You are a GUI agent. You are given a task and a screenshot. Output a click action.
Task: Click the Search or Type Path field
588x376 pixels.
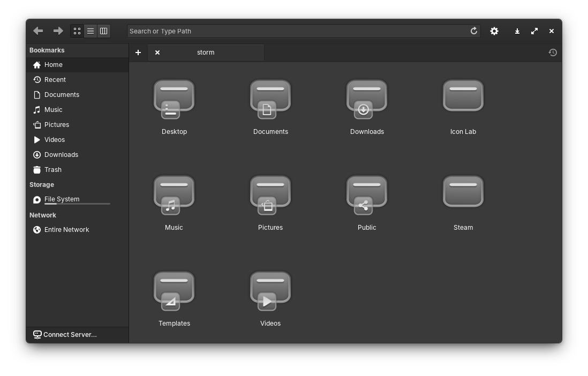click(x=297, y=31)
